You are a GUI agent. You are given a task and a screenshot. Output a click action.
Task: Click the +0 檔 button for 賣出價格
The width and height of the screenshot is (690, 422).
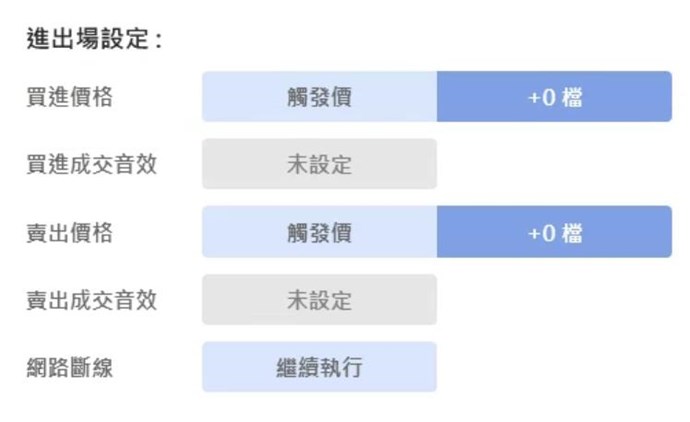[554, 232]
